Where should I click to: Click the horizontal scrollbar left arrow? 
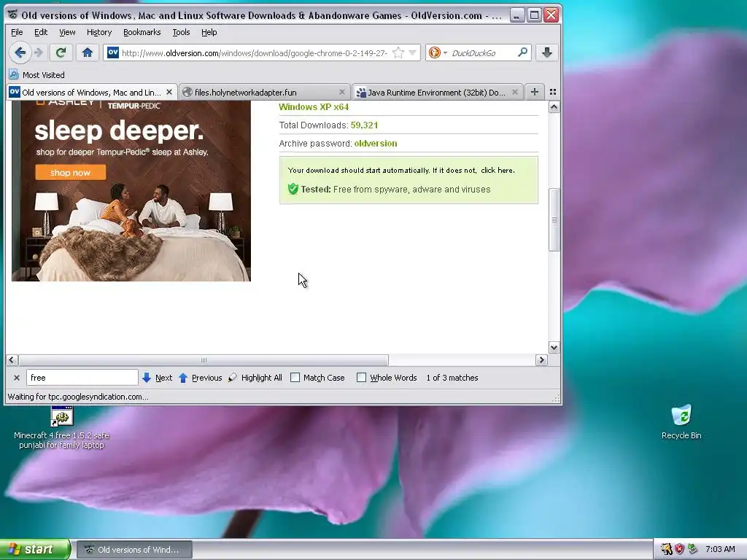click(12, 360)
